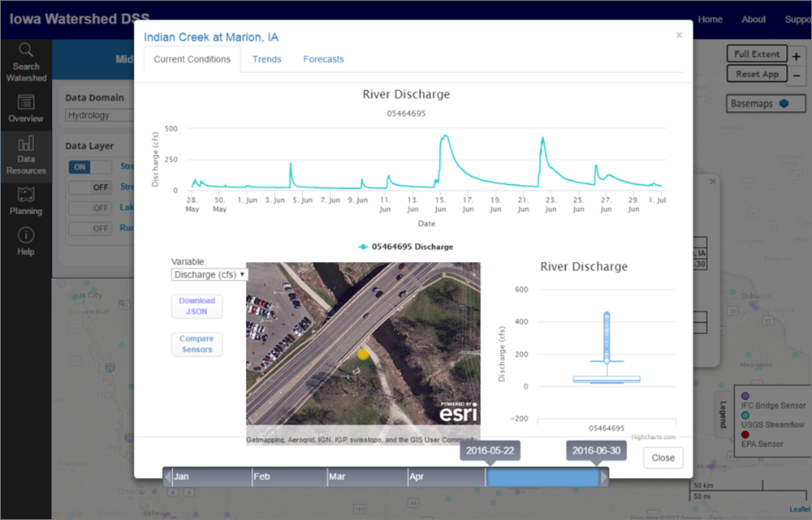
Task: Click the orange sensor marker on aerial photo
Action: click(363, 354)
